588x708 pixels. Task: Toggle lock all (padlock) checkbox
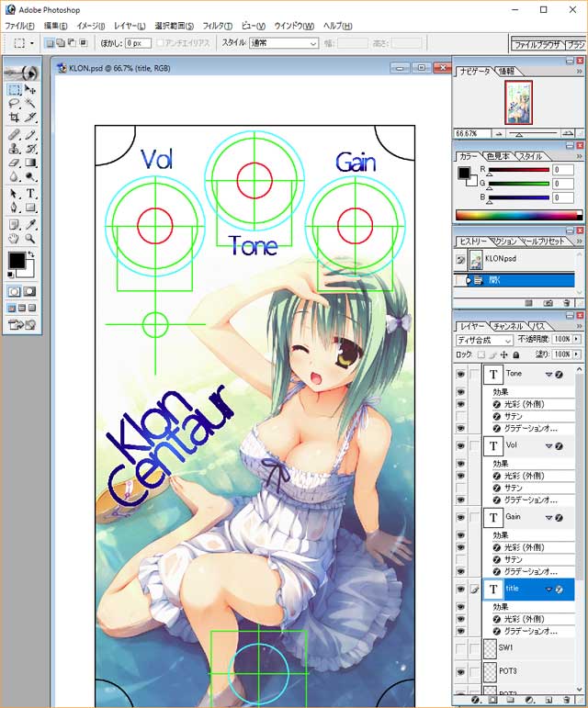pyautogui.click(x=515, y=354)
